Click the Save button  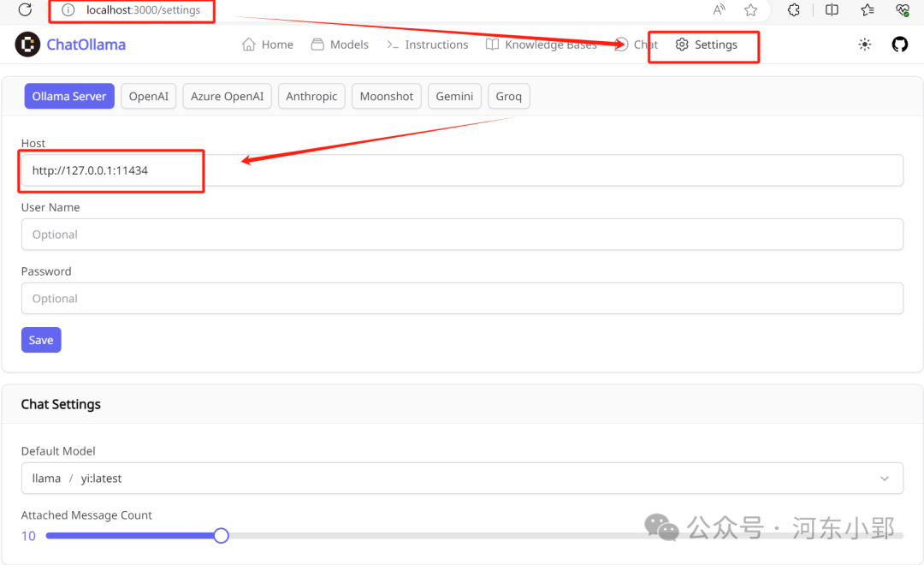41,340
